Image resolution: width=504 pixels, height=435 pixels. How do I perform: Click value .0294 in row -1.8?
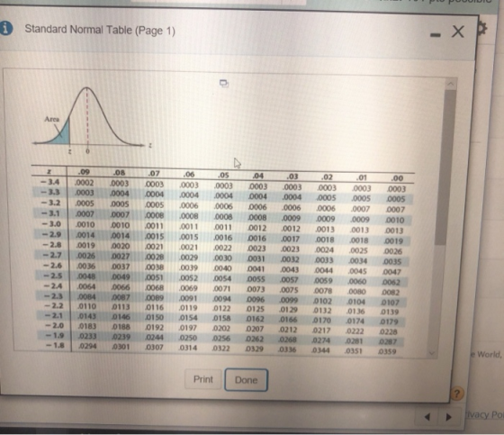pyautogui.click(x=87, y=346)
